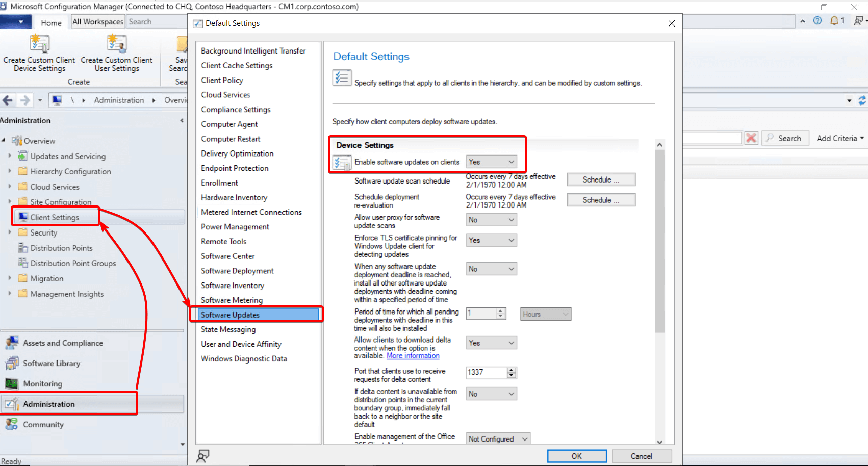The width and height of the screenshot is (868, 466).
Task: Select Hardware Inventory category
Action: click(234, 197)
